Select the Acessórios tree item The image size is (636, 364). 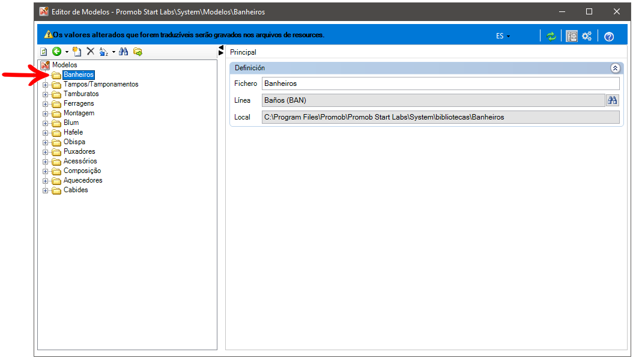80,161
